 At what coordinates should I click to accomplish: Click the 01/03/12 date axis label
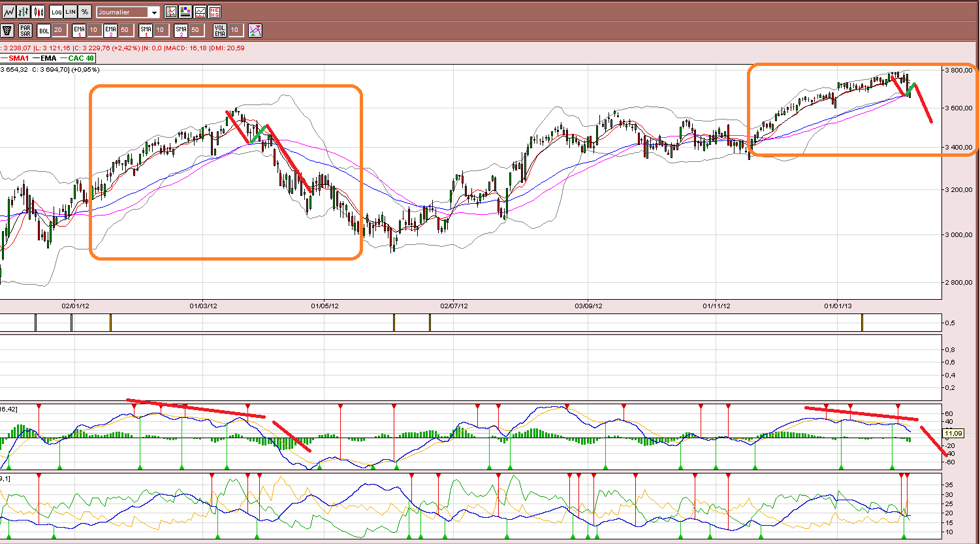204,305
